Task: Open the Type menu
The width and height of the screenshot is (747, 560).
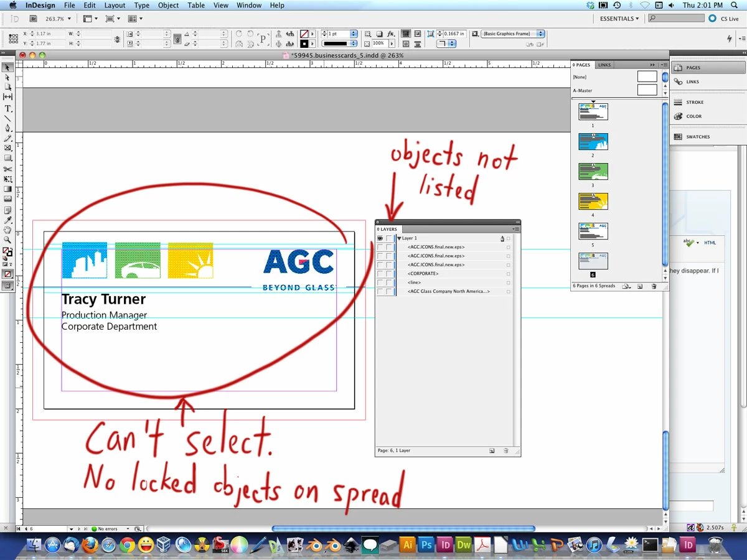Action: click(142, 5)
